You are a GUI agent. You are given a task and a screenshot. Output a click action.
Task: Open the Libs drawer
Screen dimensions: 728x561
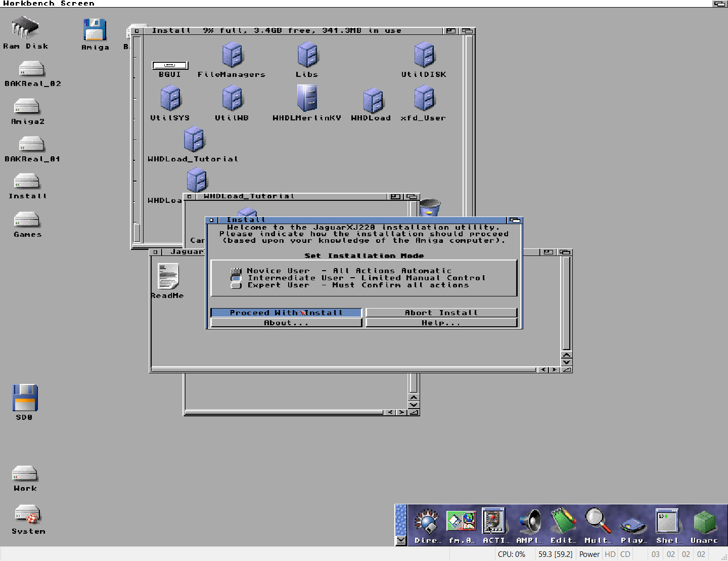point(307,55)
